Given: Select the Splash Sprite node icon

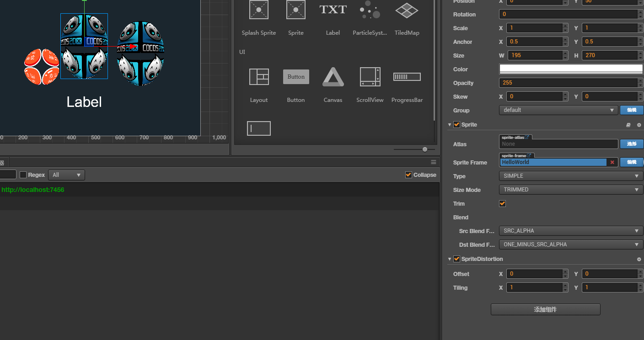Looking at the screenshot, I should 259,10.
